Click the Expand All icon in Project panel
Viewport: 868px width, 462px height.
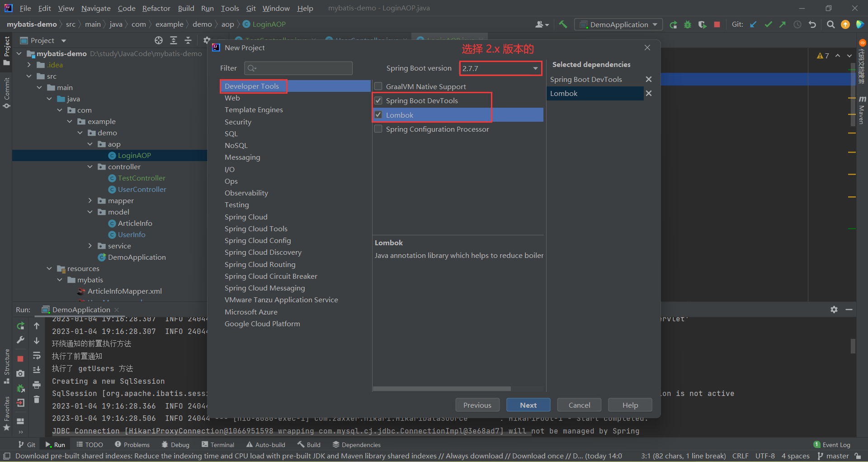point(174,40)
